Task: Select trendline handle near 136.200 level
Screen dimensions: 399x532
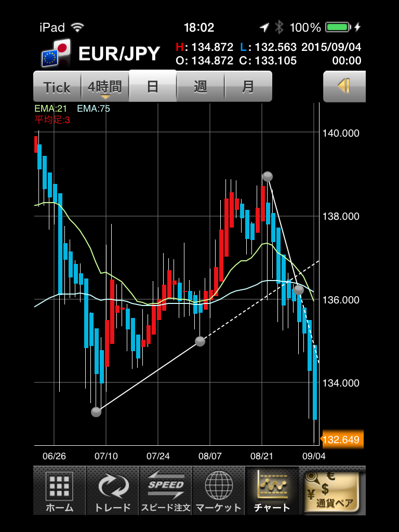Action: (x=299, y=290)
